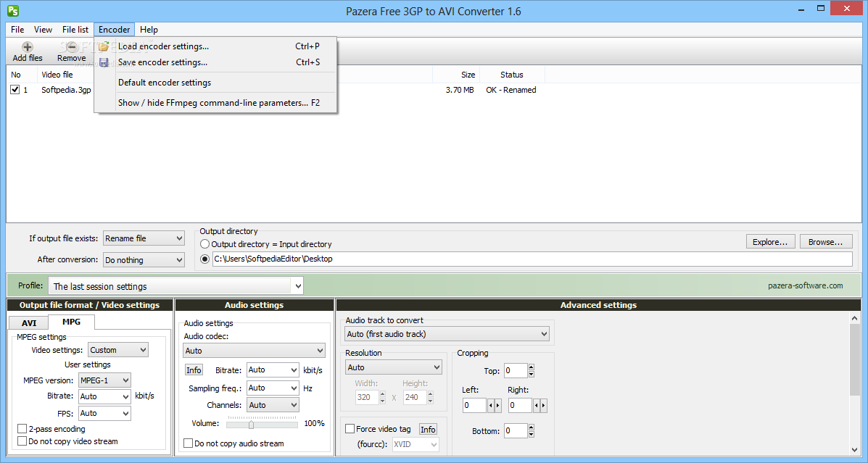Click the Cropping Left value field
Image resolution: width=868 pixels, height=463 pixels.
474,406
